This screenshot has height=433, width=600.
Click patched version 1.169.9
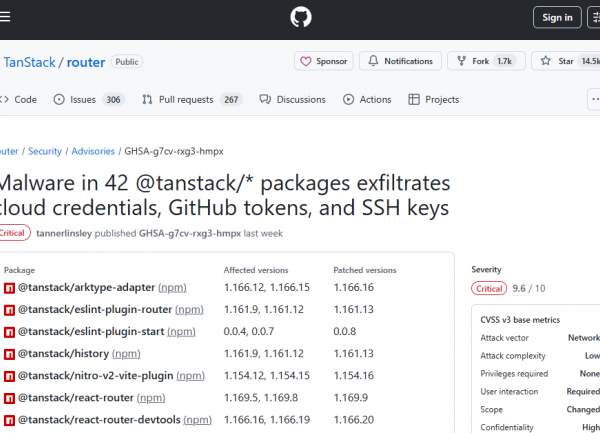tap(351, 398)
